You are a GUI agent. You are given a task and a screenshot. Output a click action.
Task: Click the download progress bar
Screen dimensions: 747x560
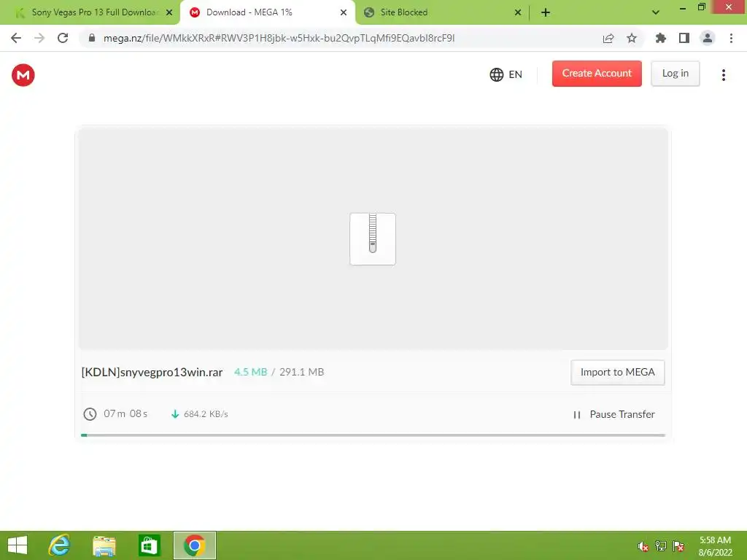(x=373, y=435)
